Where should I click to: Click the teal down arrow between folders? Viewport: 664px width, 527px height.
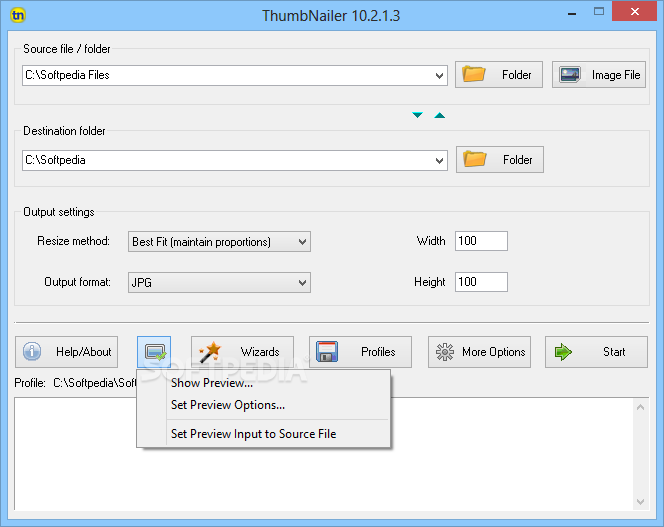(x=417, y=115)
